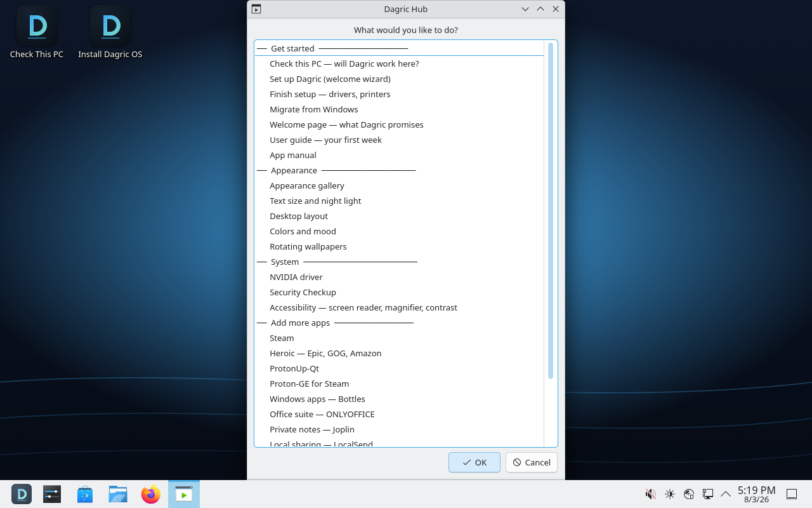This screenshot has height=508, width=812.
Task: Click the Cancel button
Action: pos(532,462)
